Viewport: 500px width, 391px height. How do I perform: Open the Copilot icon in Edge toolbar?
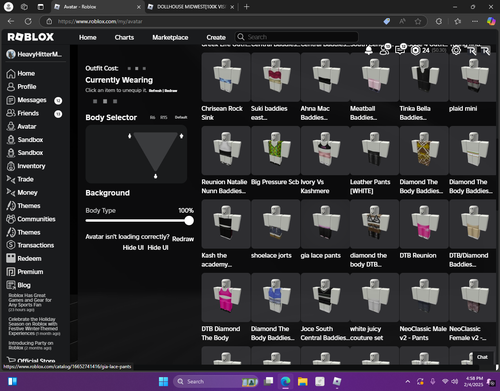(x=491, y=21)
